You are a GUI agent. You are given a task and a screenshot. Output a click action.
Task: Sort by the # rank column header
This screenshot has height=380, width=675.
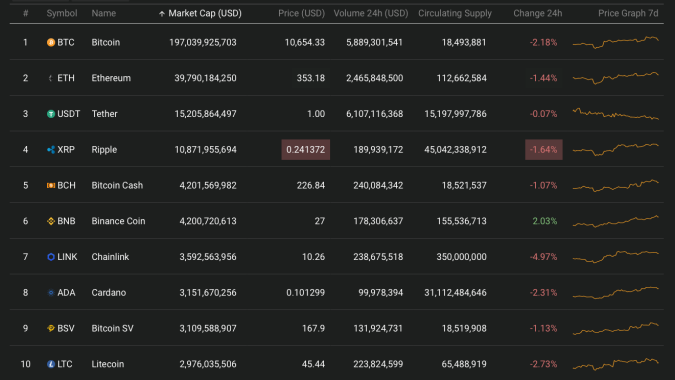point(25,13)
